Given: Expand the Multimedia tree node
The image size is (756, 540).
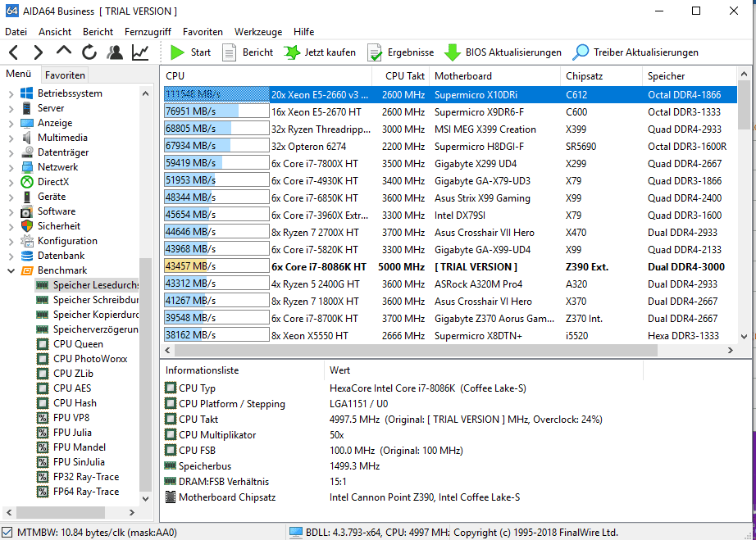Looking at the screenshot, I should [x=11, y=138].
